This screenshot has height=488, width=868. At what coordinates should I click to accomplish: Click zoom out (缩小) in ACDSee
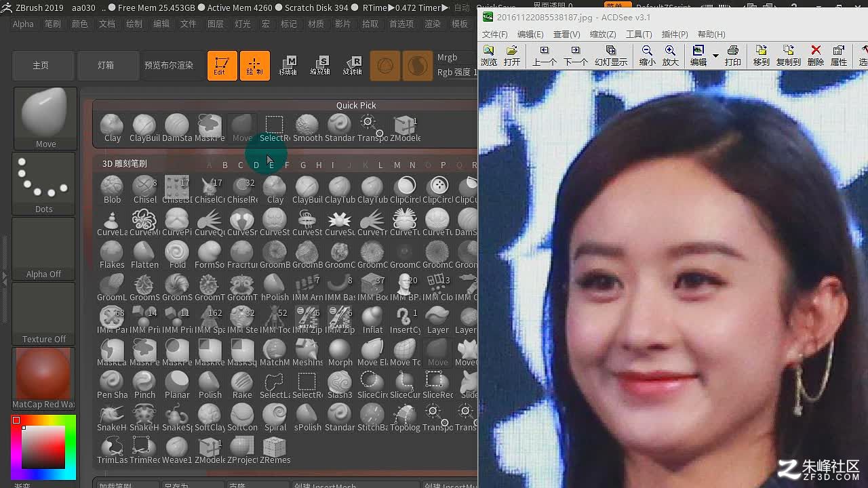(647, 56)
